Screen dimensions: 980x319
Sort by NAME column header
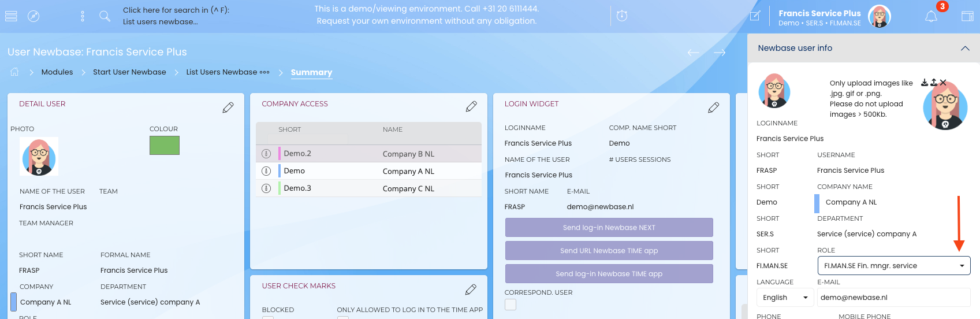(393, 129)
